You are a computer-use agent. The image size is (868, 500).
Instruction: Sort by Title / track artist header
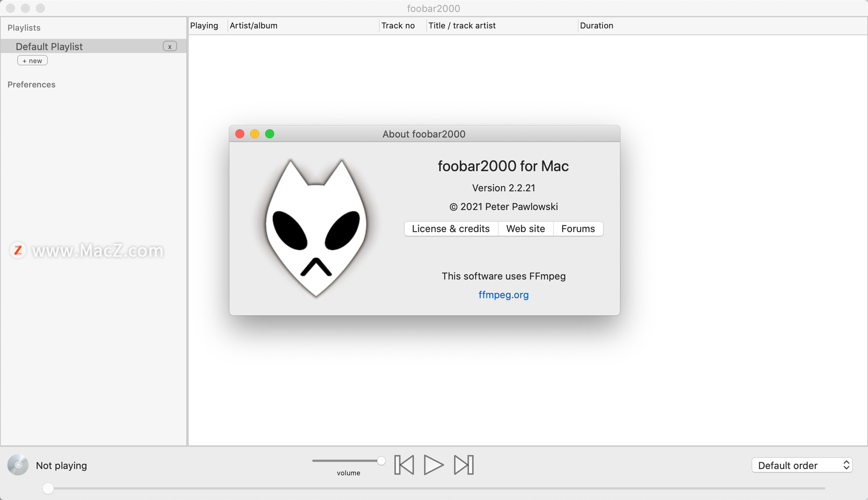click(502, 26)
